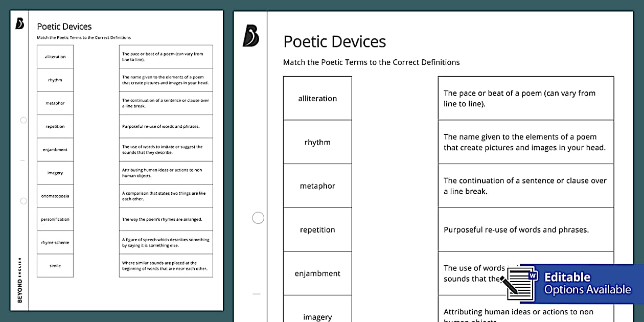Click the upper hole punch circle on the thumbnail page
Viewport: 644px width, 322px height.
click(x=23, y=120)
